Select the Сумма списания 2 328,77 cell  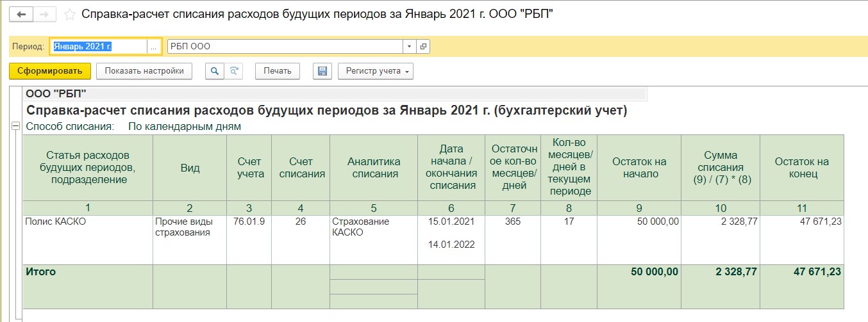tap(720, 239)
